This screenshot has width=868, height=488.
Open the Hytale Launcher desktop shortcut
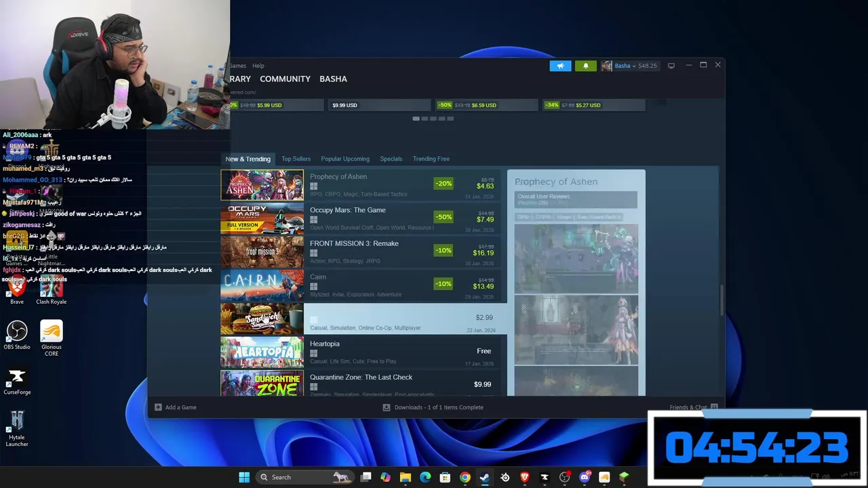coord(17,429)
